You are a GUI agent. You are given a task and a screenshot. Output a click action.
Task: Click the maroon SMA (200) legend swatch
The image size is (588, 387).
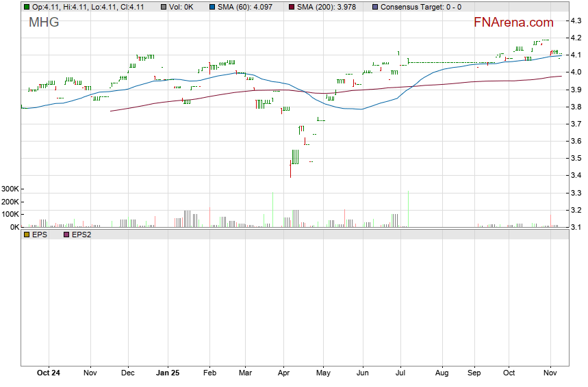pos(292,7)
